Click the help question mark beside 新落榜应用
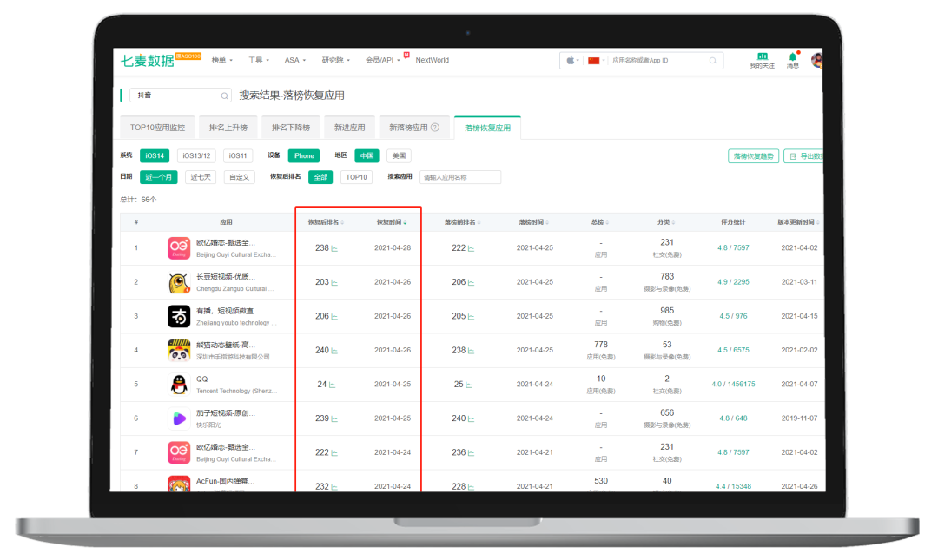The image size is (938, 560). pyautogui.click(x=435, y=128)
